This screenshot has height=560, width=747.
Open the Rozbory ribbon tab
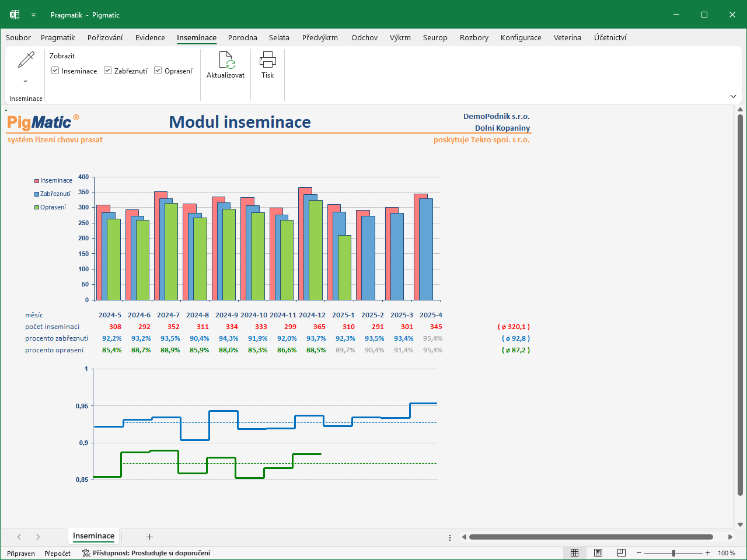[474, 37]
